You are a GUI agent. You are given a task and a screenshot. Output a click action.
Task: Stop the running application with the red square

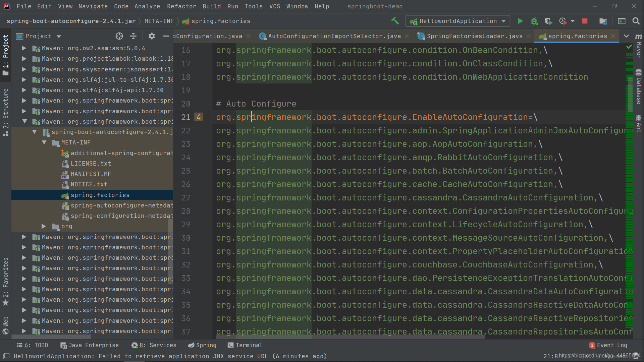585,21
